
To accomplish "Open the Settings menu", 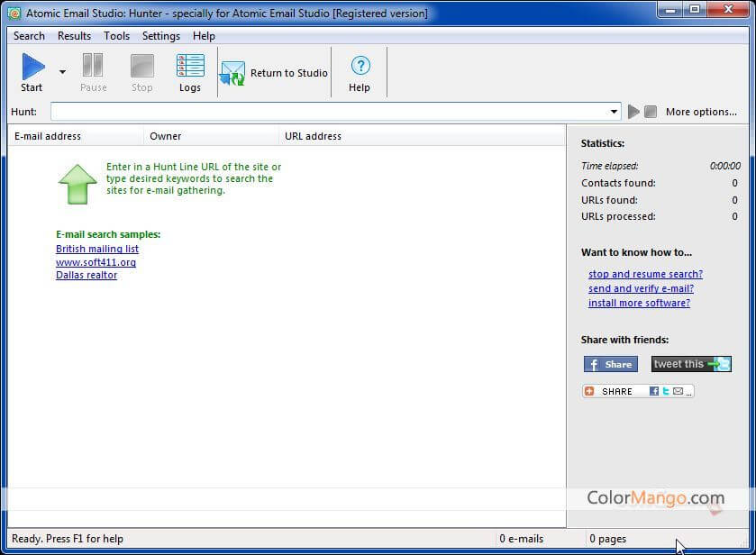I will (160, 36).
